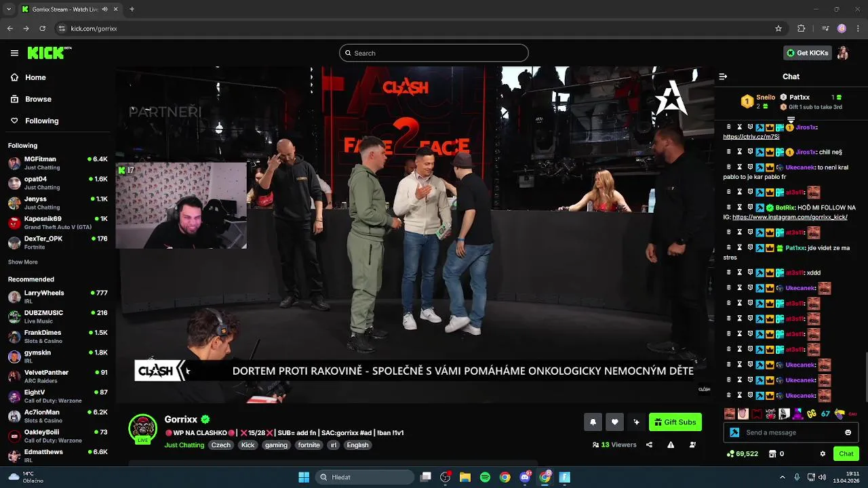Go to Home in sidebar

coord(28,77)
